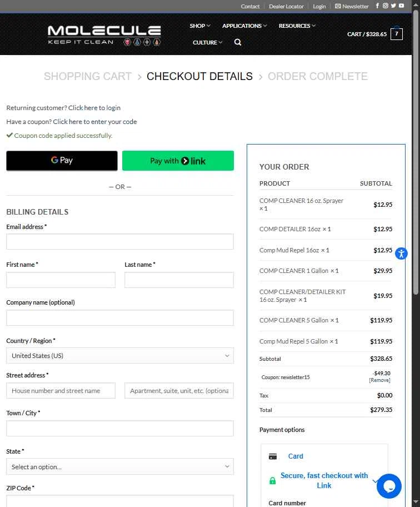
Task: Pay with the G Pay button
Action: click(62, 160)
